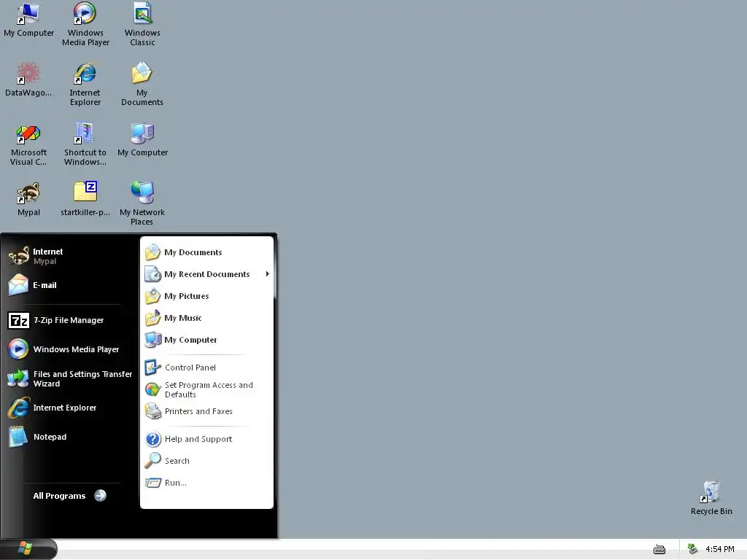Open the Run... dialog
747x560 pixels.
click(206, 483)
